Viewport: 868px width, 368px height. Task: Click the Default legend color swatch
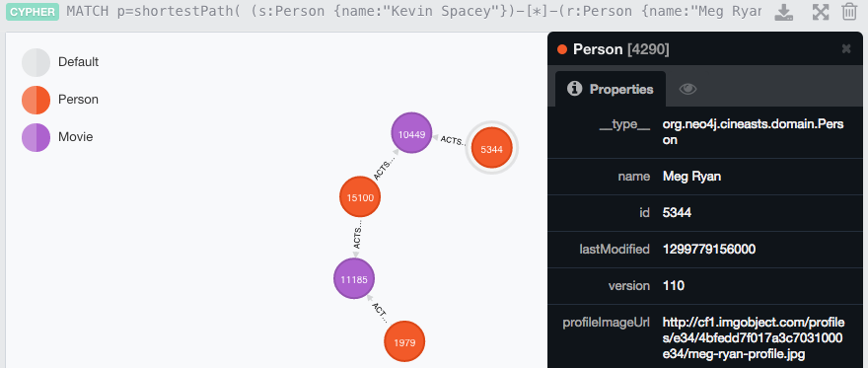pyautogui.click(x=36, y=62)
